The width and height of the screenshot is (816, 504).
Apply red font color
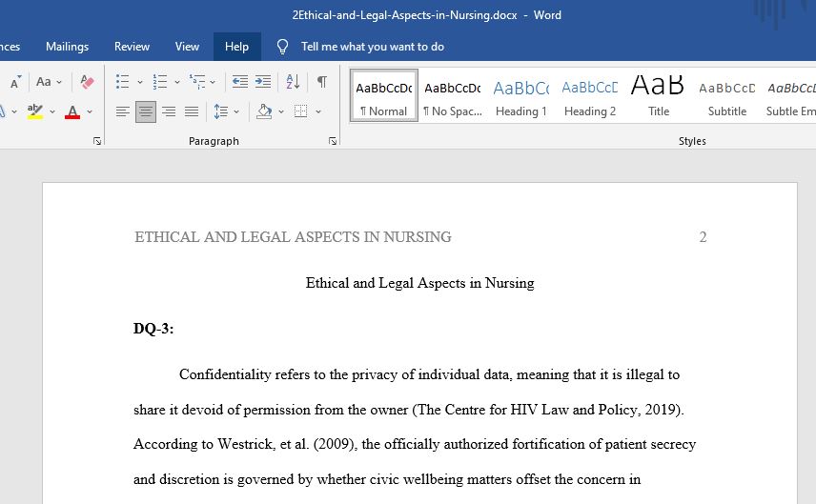[x=72, y=111]
